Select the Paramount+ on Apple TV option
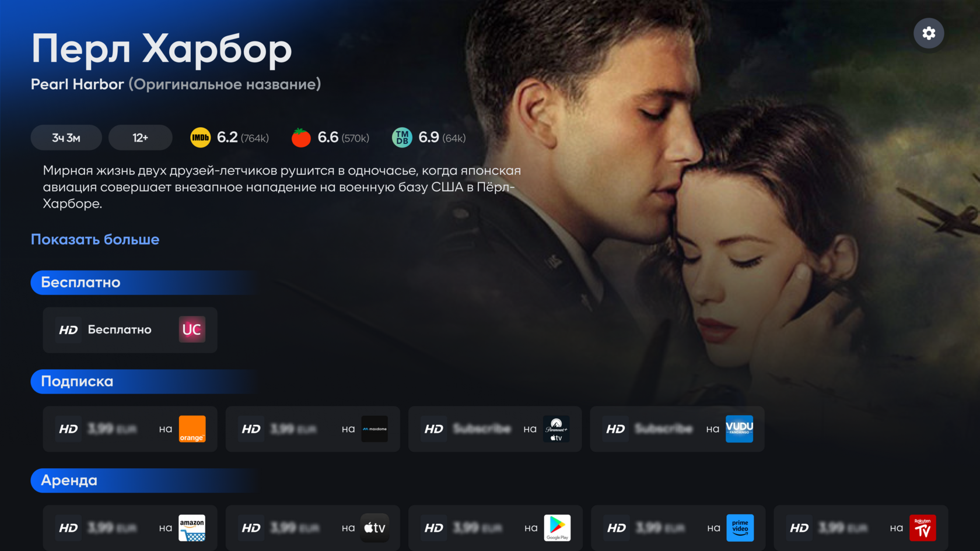This screenshot has width=980, height=551. pos(495,429)
